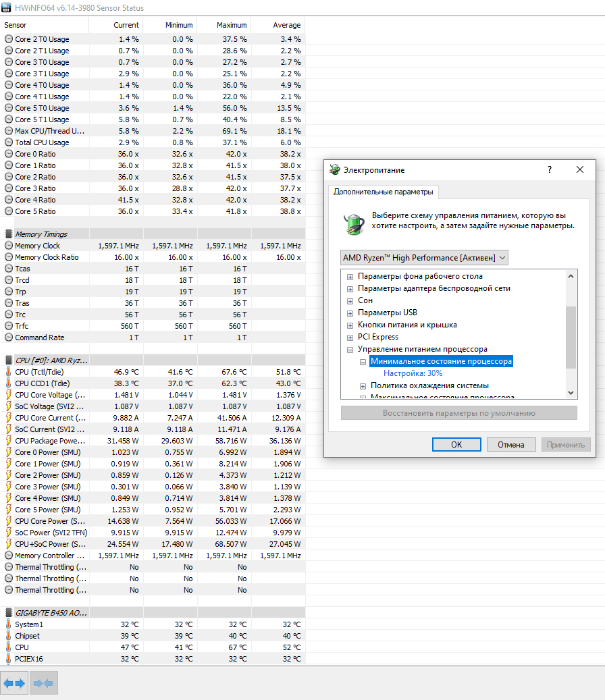Click the 46.9 °C current Tctl/Tdie value

pos(126,372)
